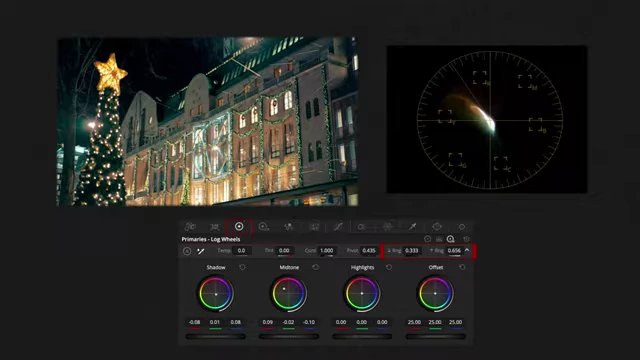Click the Temp value field 0.0

click(242, 251)
